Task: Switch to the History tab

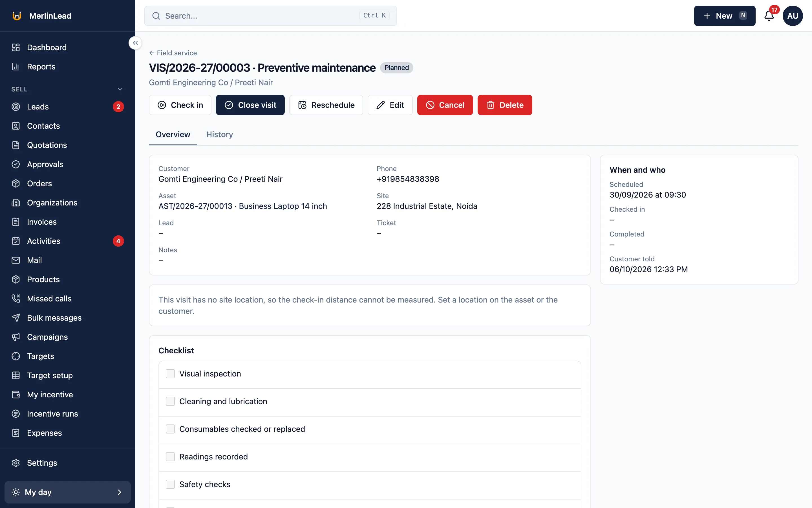Action: (219, 134)
